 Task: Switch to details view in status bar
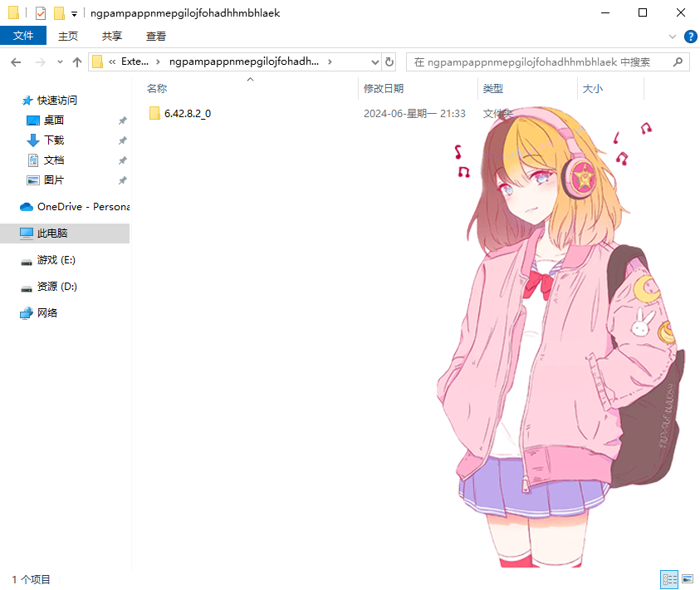click(x=669, y=579)
